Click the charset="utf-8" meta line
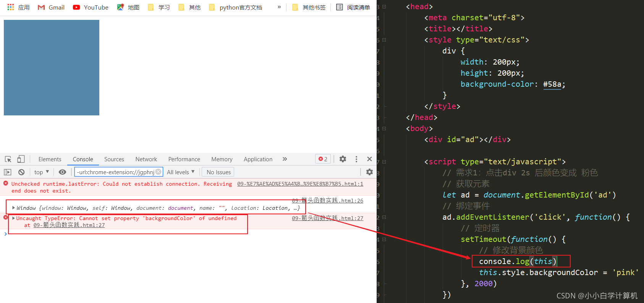The height and width of the screenshot is (303, 644). [x=474, y=18]
